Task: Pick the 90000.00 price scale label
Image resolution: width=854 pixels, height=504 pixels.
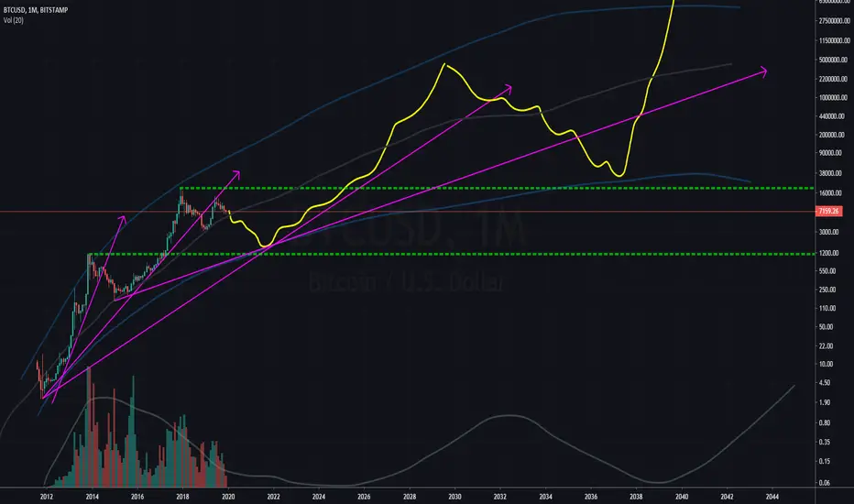Action: coord(830,153)
